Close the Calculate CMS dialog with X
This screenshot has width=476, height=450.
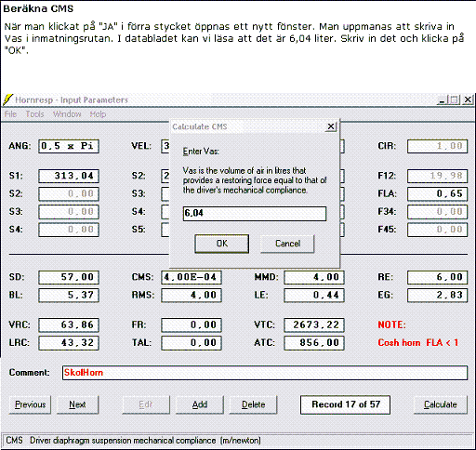pyautogui.click(x=331, y=126)
